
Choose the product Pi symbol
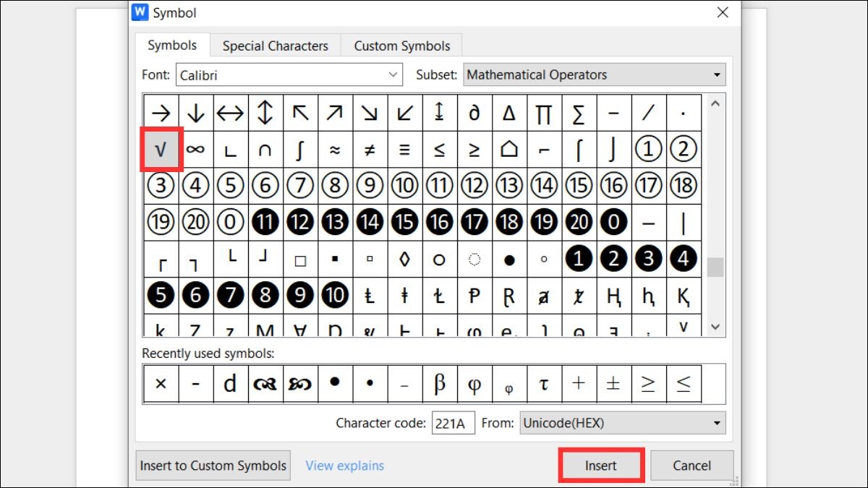[544, 113]
